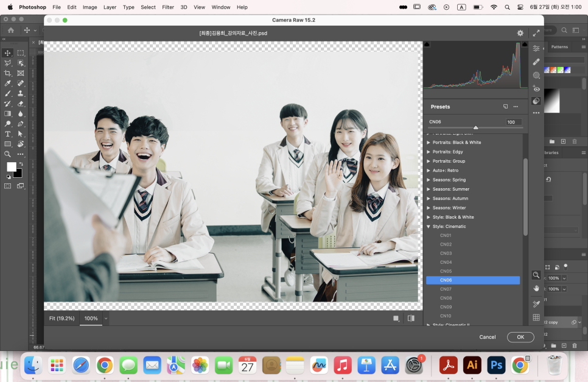Expand Style: Black & White preset group
Screen dimensions: 588x382
pos(429,218)
